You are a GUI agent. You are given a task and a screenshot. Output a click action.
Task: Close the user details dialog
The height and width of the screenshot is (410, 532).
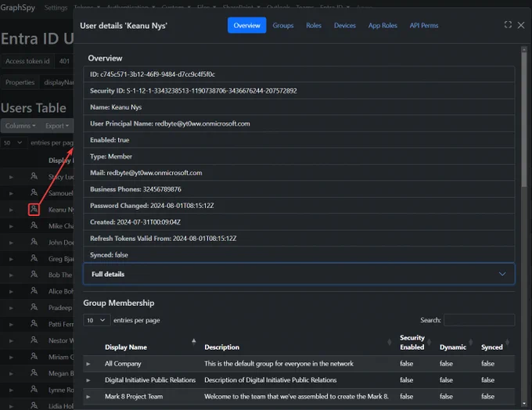[521, 25]
